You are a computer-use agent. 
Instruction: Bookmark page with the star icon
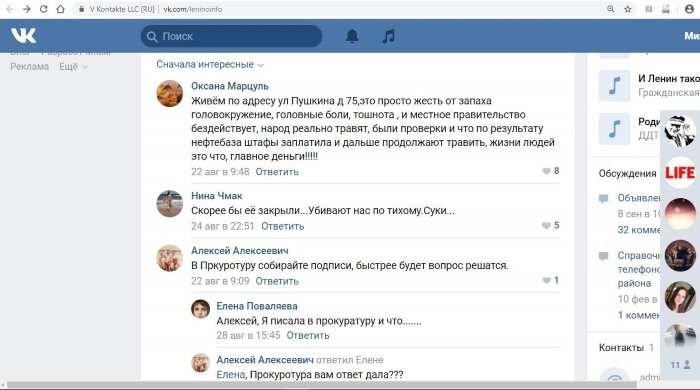pyautogui.click(x=628, y=9)
